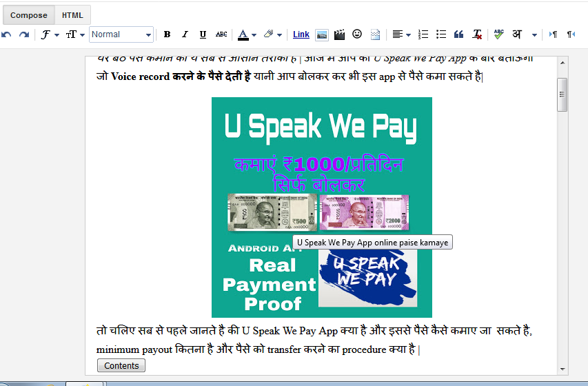Click the Insert special characters smiley icon
The height and width of the screenshot is (386, 588).
pyautogui.click(x=357, y=34)
